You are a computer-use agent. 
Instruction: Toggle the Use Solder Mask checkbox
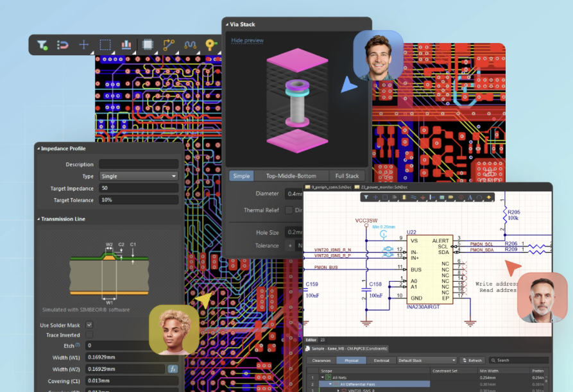[89, 325]
